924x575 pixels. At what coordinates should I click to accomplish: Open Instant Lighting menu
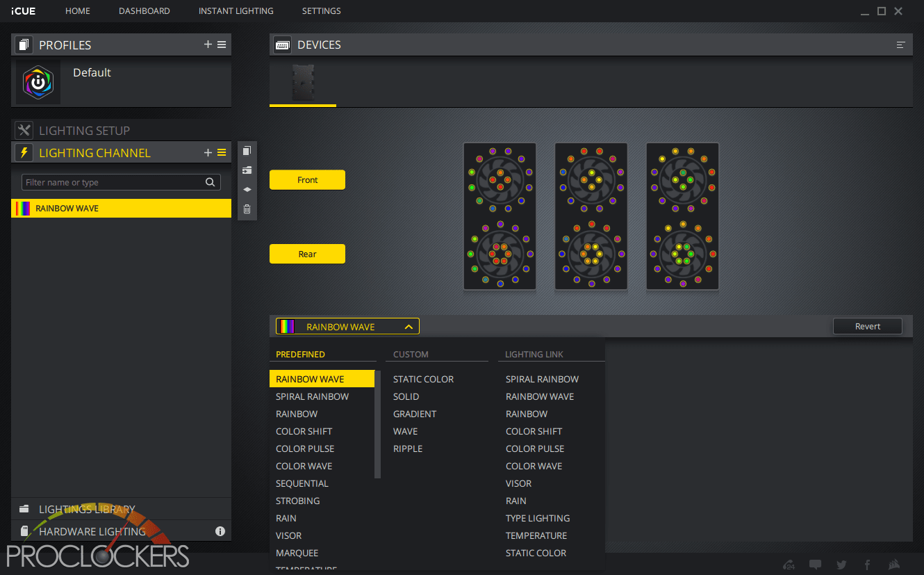pos(236,11)
